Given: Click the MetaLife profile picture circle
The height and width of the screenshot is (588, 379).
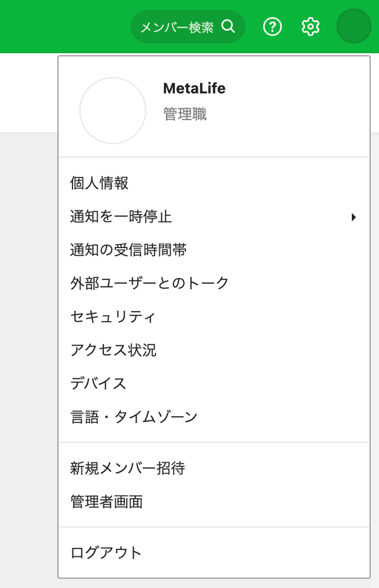Looking at the screenshot, I should (113, 111).
